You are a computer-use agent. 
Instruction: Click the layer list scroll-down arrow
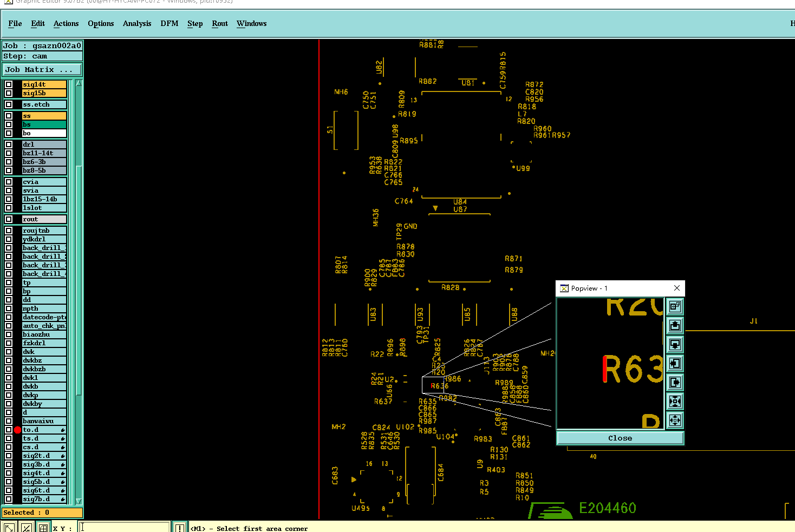pos(79,501)
